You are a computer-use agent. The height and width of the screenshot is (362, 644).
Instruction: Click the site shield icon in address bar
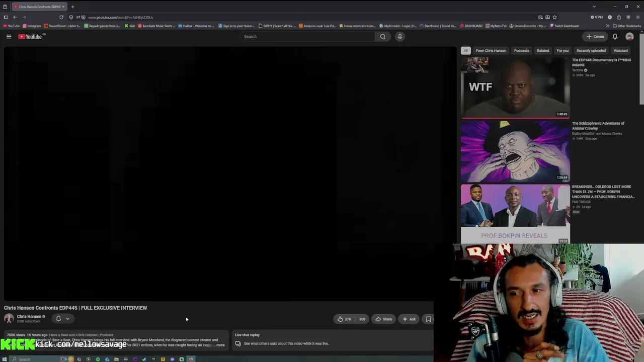click(71, 17)
